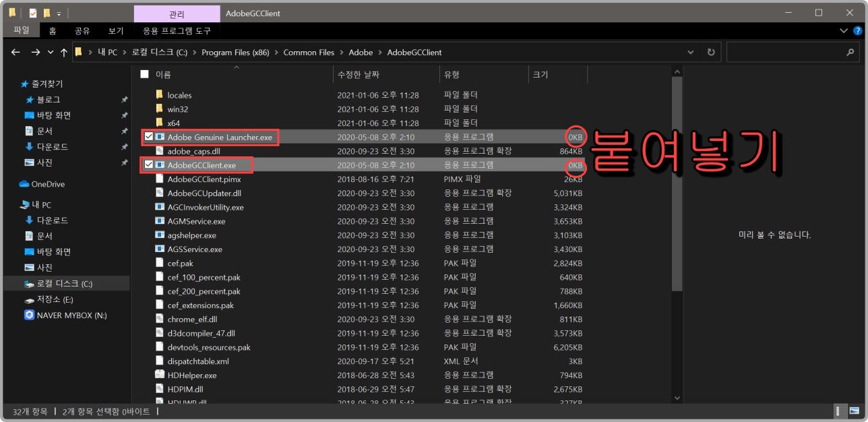
Task: Open the 응용 프로그램 도구 tab
Action: (x=177, y=30)
